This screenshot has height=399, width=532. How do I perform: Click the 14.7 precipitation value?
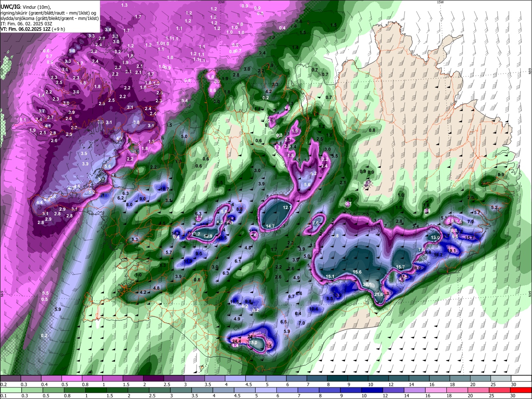click(x=270, y=226)
